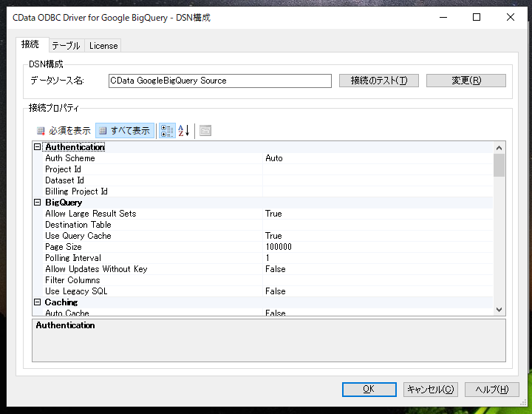Click the empty Project Id value field
532x414 pixels.
tap(378, 169)
